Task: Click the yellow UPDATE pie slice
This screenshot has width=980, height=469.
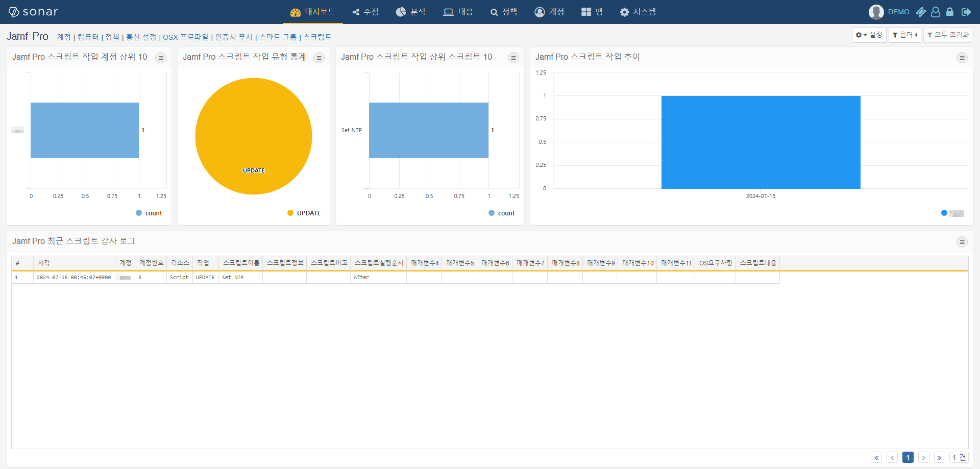Action: point(254,136)
